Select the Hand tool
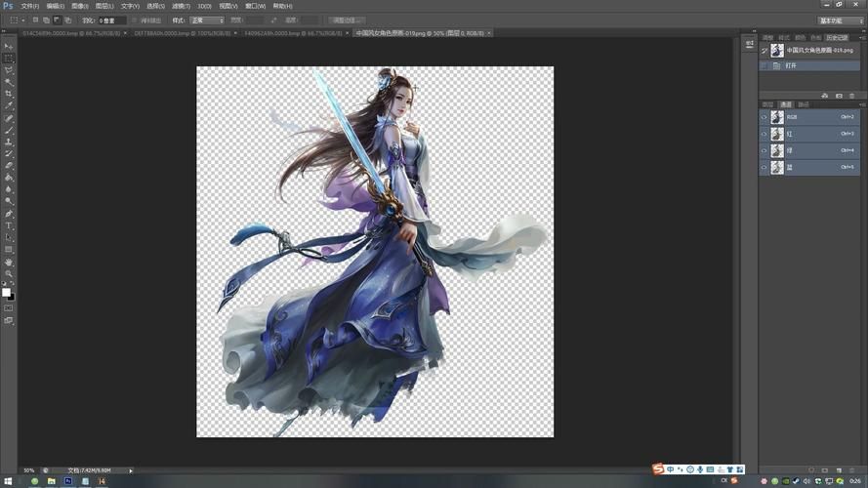868x488 pixels. coord(9,263)
